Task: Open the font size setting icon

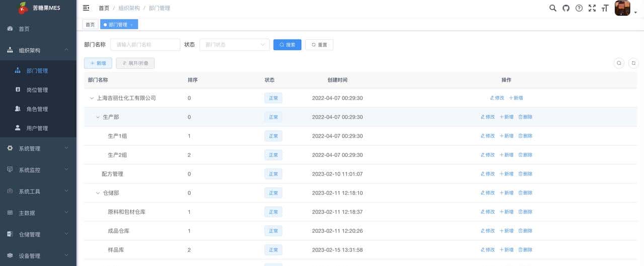Action: [605, 8]
